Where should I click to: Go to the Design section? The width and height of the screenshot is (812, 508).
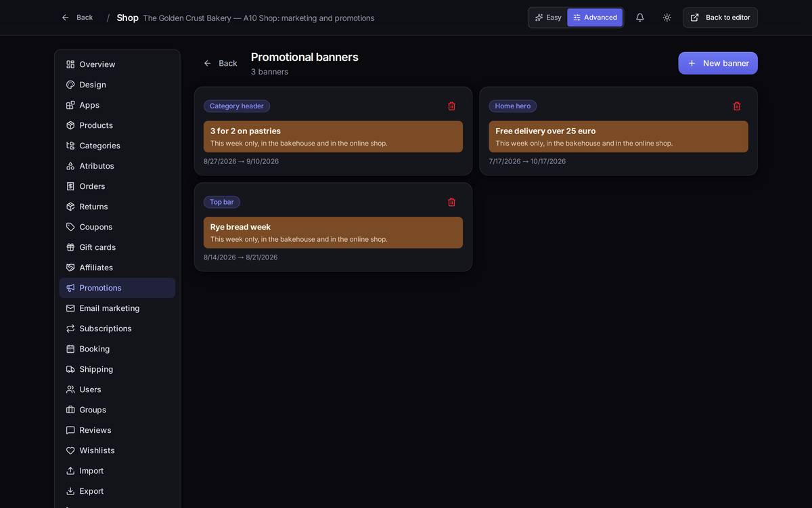[x=117, y=85]
